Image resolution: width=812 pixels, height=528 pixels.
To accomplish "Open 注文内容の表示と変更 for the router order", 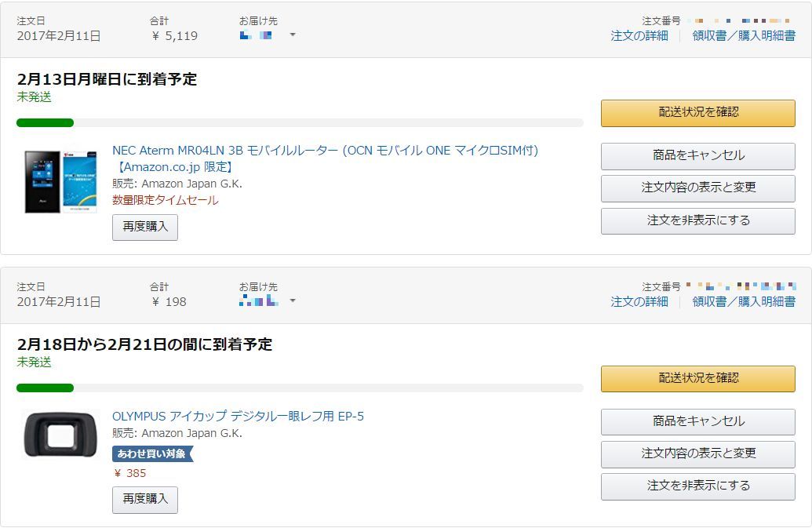I will (697, 188).
